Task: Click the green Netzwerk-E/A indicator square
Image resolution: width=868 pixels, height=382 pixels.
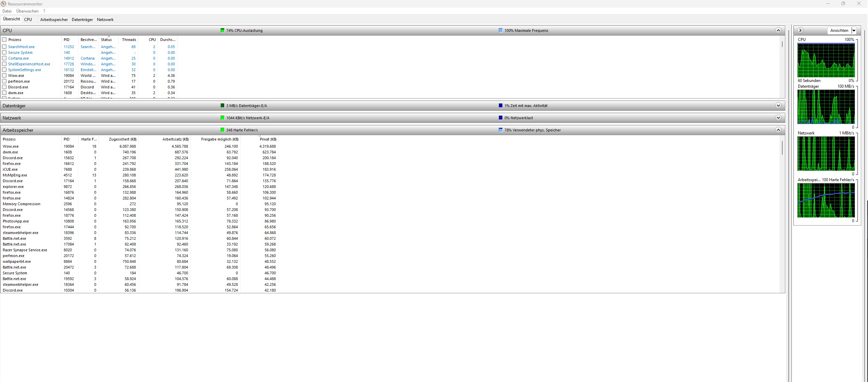Action: (x=223, y=118)
